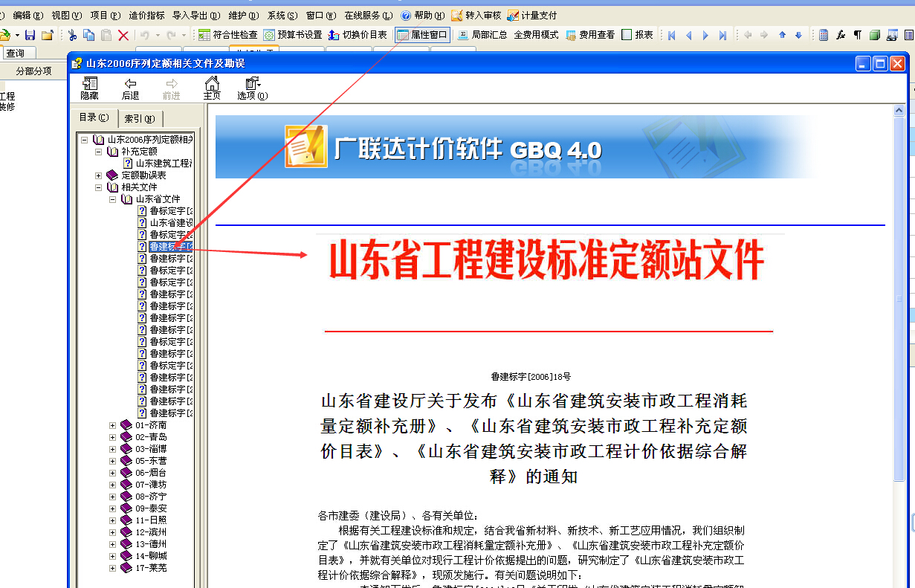Switch to the 索引 Index tab
915x588 pixels.
click(x=139, y=119)
